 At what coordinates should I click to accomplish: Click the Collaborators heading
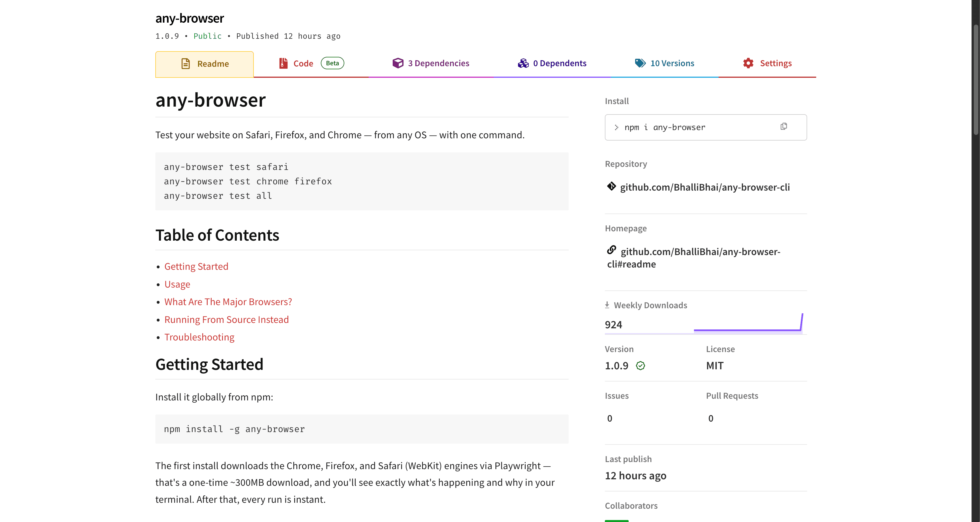point(631,506)
